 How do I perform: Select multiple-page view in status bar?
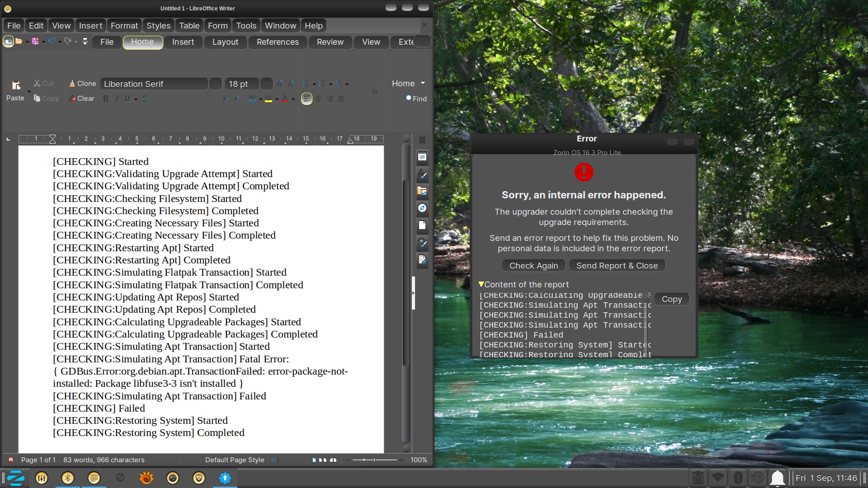pos(323,460)
